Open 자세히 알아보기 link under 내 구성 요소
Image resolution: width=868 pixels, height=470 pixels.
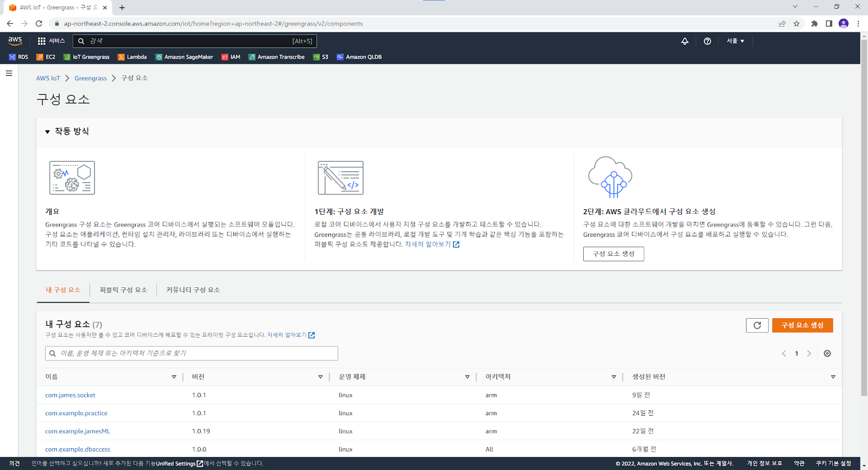291,335
